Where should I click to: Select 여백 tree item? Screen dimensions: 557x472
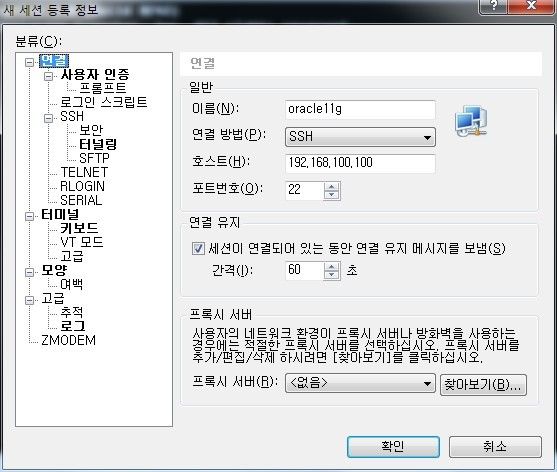coord(72,284)
